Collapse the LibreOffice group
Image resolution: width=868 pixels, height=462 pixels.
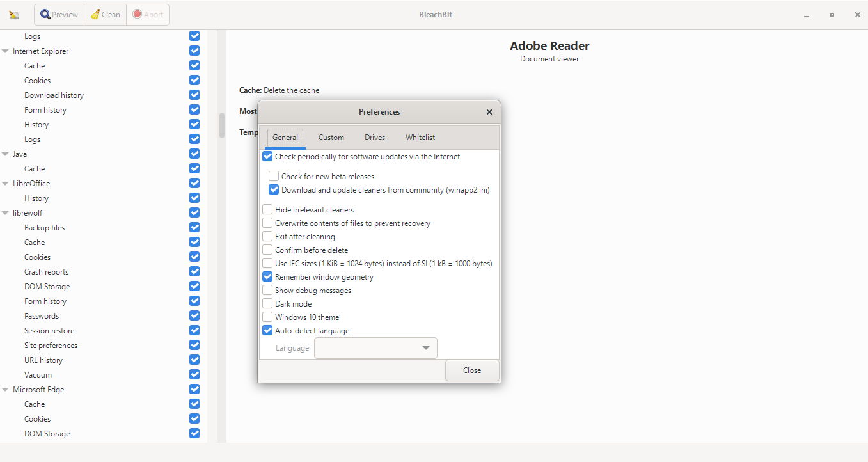6,184
